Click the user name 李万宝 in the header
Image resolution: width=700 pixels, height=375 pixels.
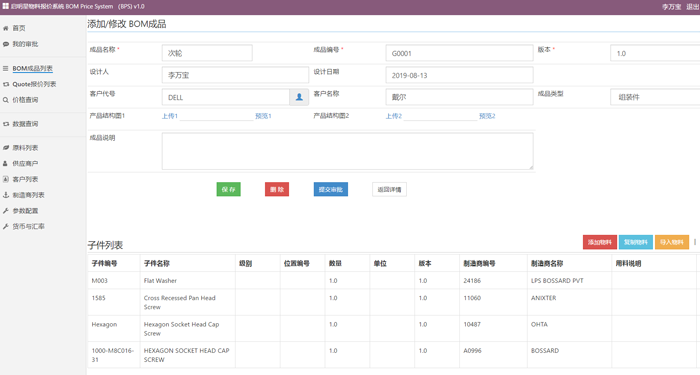[x=671, y=7]
